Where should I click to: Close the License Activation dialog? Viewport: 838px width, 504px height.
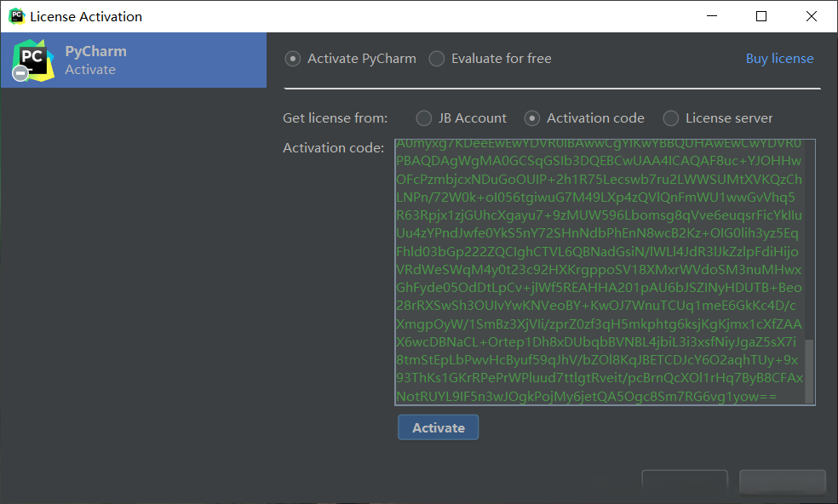[812, 16]
